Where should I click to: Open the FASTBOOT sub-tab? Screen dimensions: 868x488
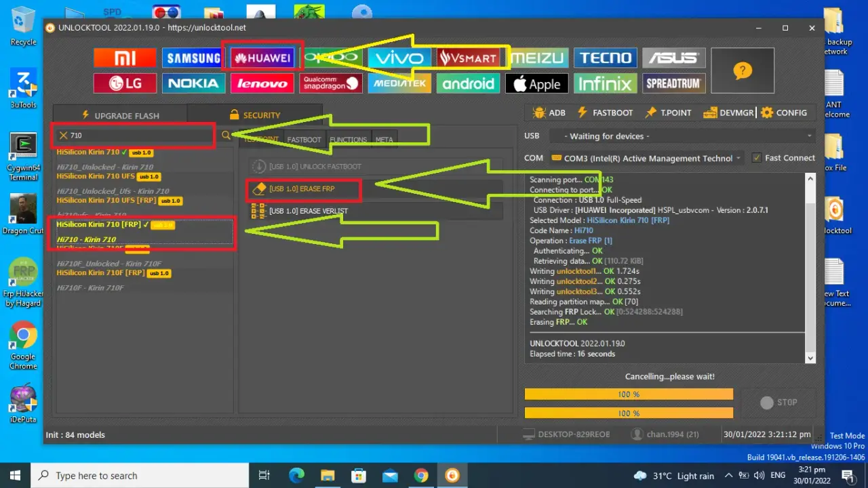coord(304,140)
